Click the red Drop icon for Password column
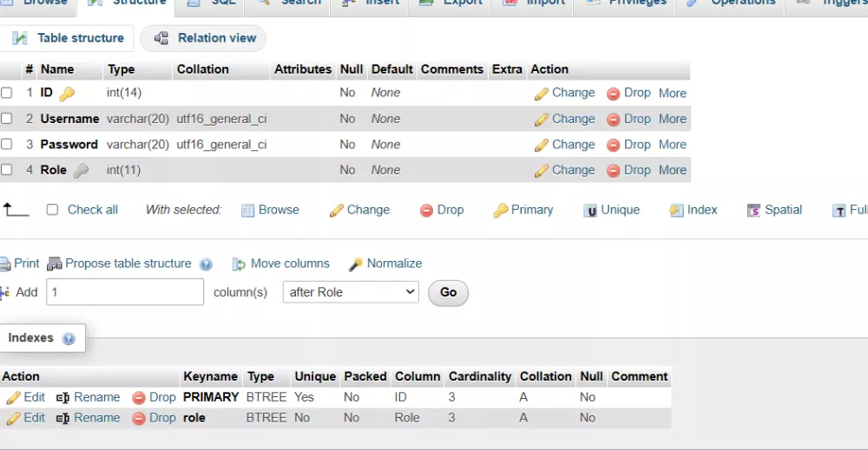This screenshot has height=450, width=868. tap(614, 146)
